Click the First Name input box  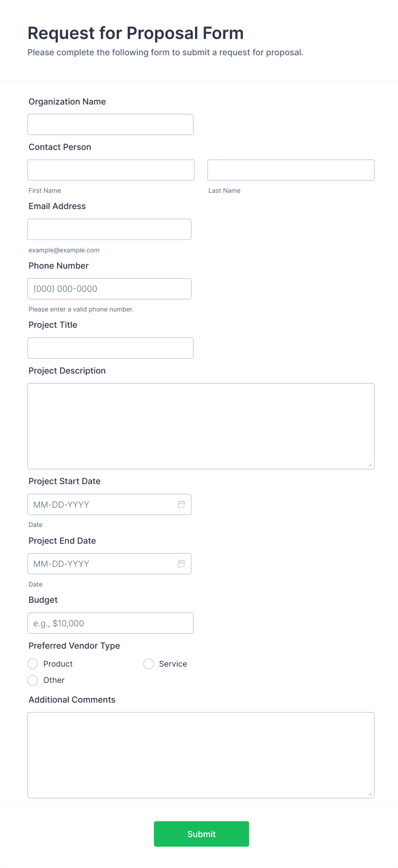110,170
